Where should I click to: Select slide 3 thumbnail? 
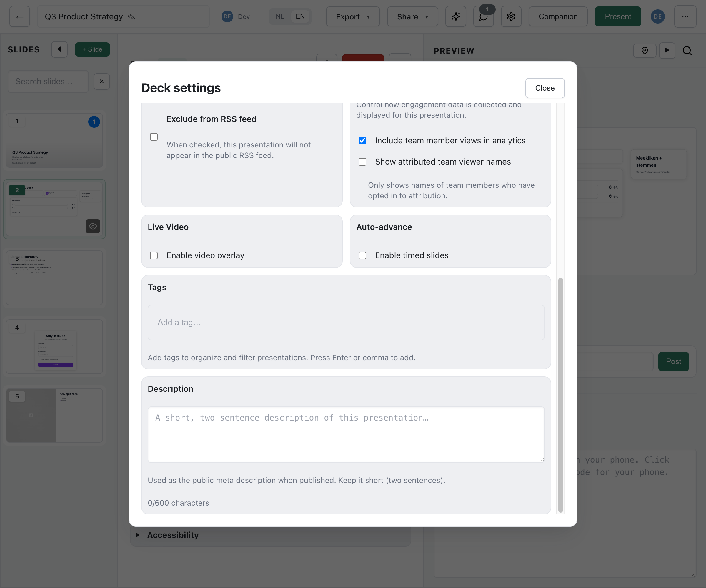click(54, 278)
